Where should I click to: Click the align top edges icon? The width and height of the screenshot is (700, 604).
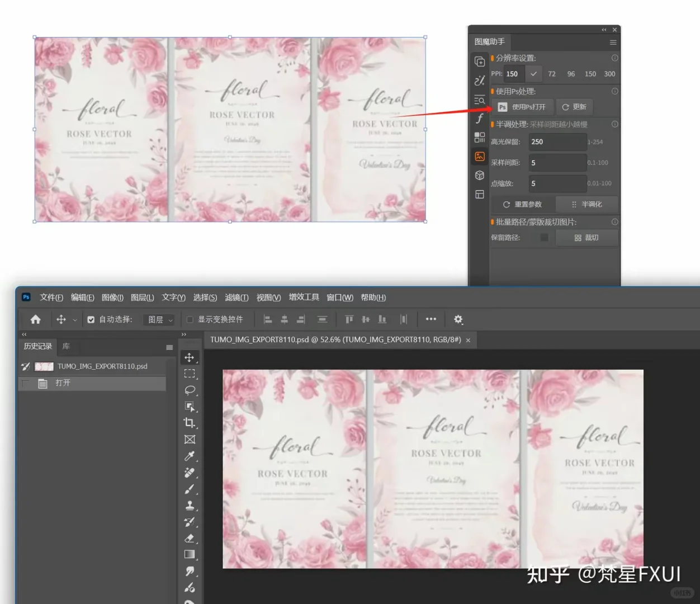(x=349, y=319)
